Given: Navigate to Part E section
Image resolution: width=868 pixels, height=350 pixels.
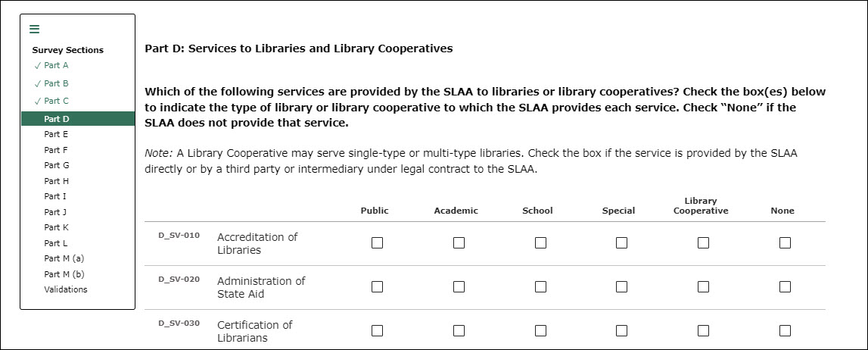Looking at the screenshot, I should (56, 134).
